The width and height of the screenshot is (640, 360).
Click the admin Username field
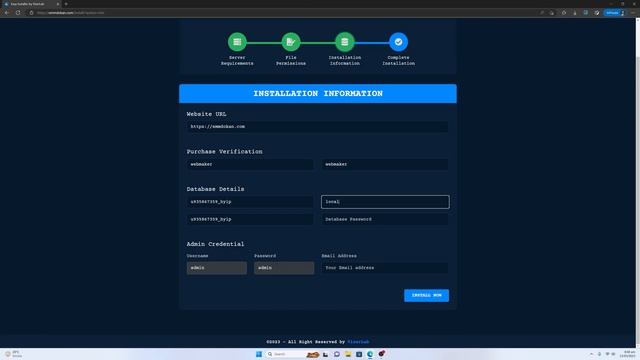[217, 268]
